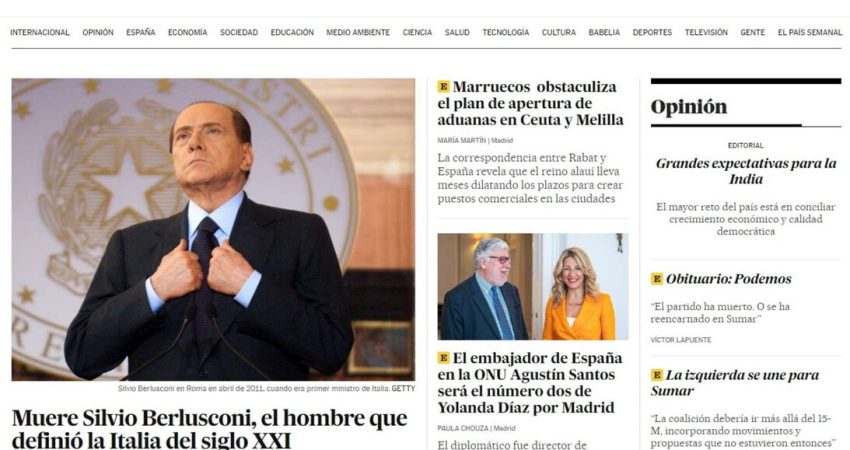This screenshot has width=850, height=450.
Task: Read the Obituario: Podemos opinion piece
Action: point(728,279)
